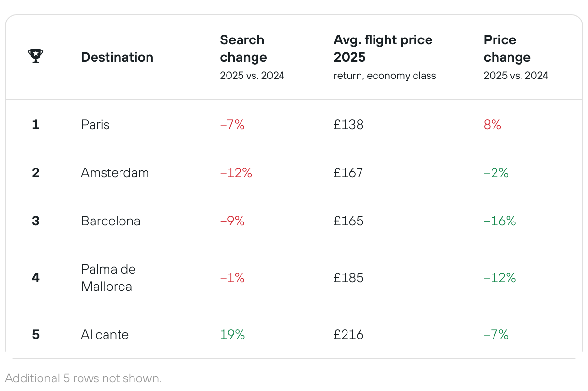Click the £216 price in the Alicante row
The width and height of the screenshot is (588, 391).
tap(348, 335)
